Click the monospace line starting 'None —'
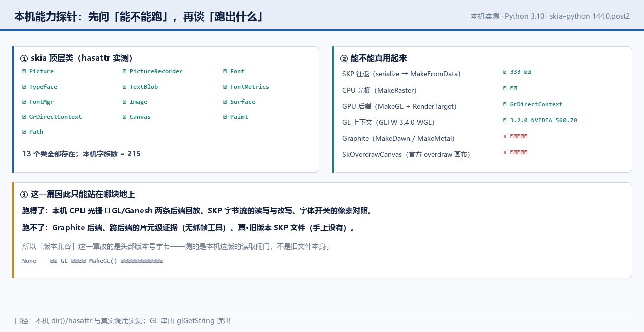The height and width of the screenshot is (332, 644). click(x=93, y=261)
